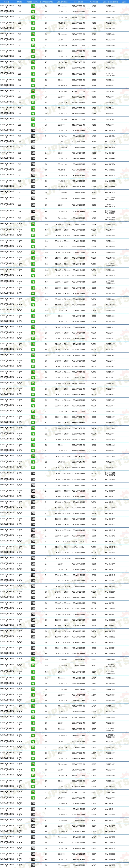Click petrol icon for Klasa E 5.5 01.2009 C207
Viewport: 129px width, 868px height.
coord(33,792)
